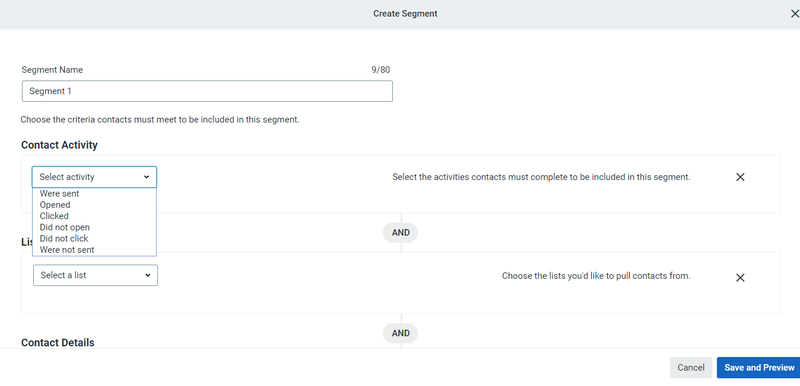800x386 pixels.
Task: Click the Segment Name input field
Action: coord(207,91)
